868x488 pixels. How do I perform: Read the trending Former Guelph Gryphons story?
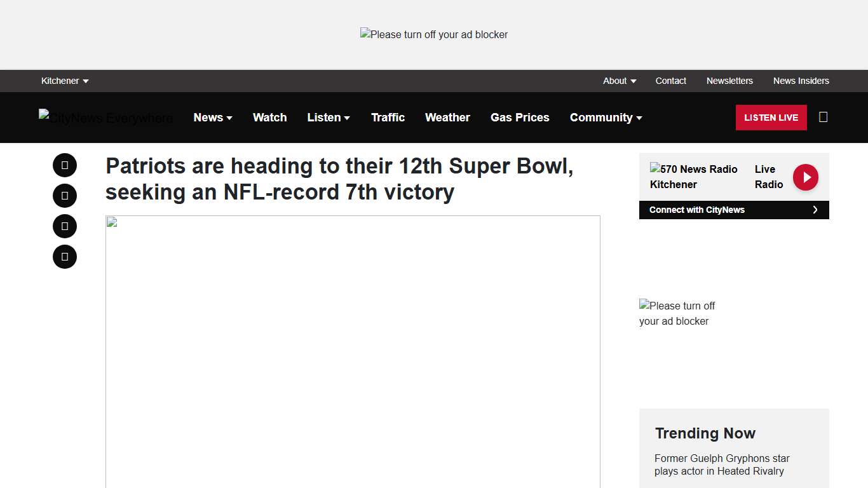[722, 464]
